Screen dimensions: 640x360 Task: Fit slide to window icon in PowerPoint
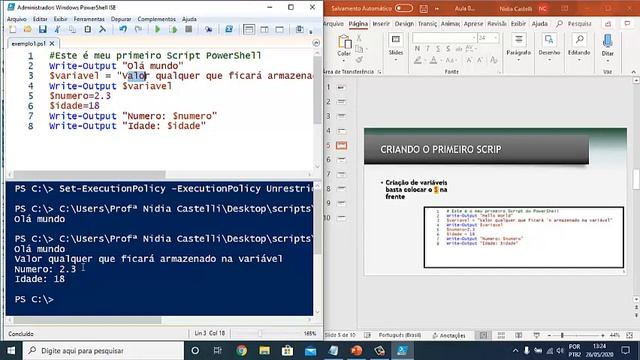click(630, 335)
